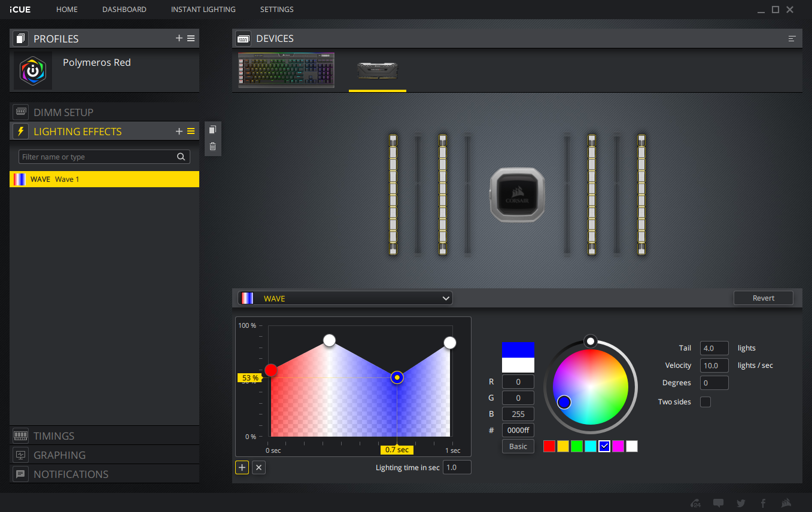Pick the magenta color swatch
The image size is (812, 512).
click(618, 446)
